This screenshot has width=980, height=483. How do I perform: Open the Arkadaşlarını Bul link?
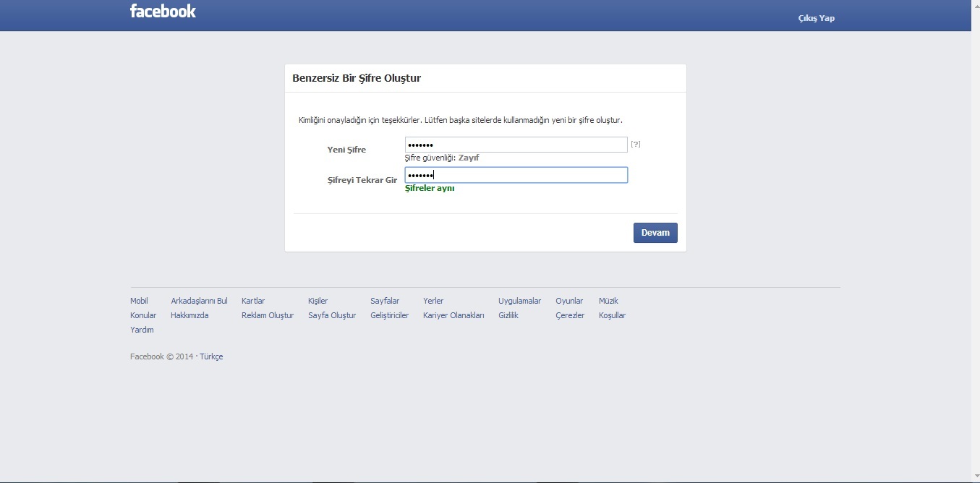coord(199,301)
